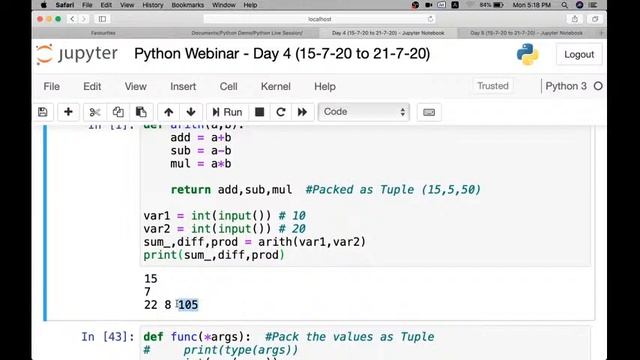Open the macOS Bookmarks menu
Viewport: 640px width, 360px height.
(187, 5)
